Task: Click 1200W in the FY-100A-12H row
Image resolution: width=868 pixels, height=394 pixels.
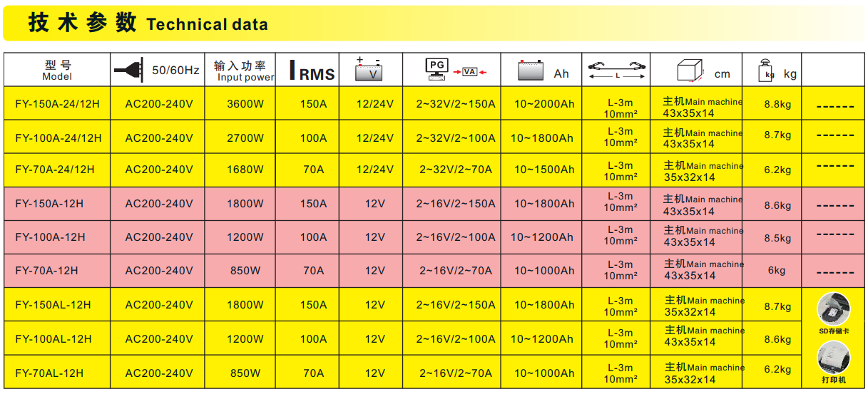Action: click(245, 237)
